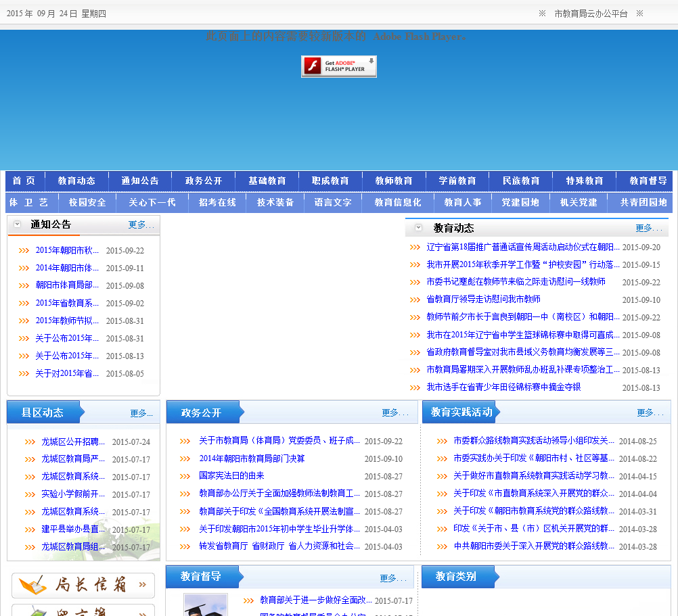Open 国家宪法日的由来 link
The height and width of the screenshot is (616, 678).
(x=231, y=475)
